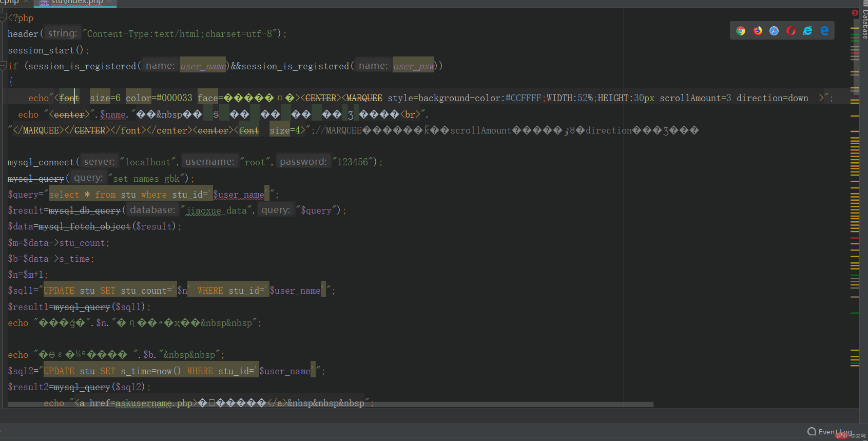Click the mysql_query($sql1) call

[x=100, y=307]
